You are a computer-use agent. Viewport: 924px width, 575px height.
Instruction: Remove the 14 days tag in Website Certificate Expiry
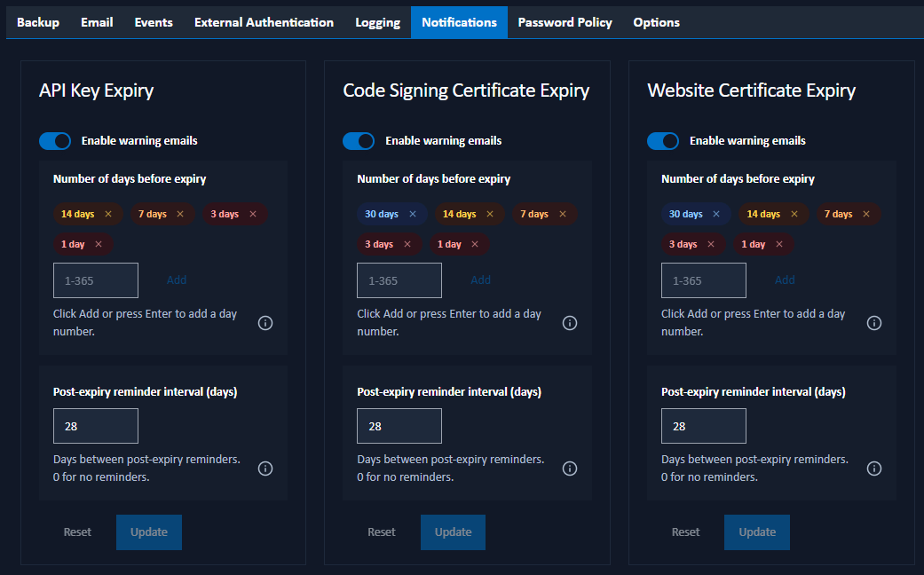tap(794, 214)
